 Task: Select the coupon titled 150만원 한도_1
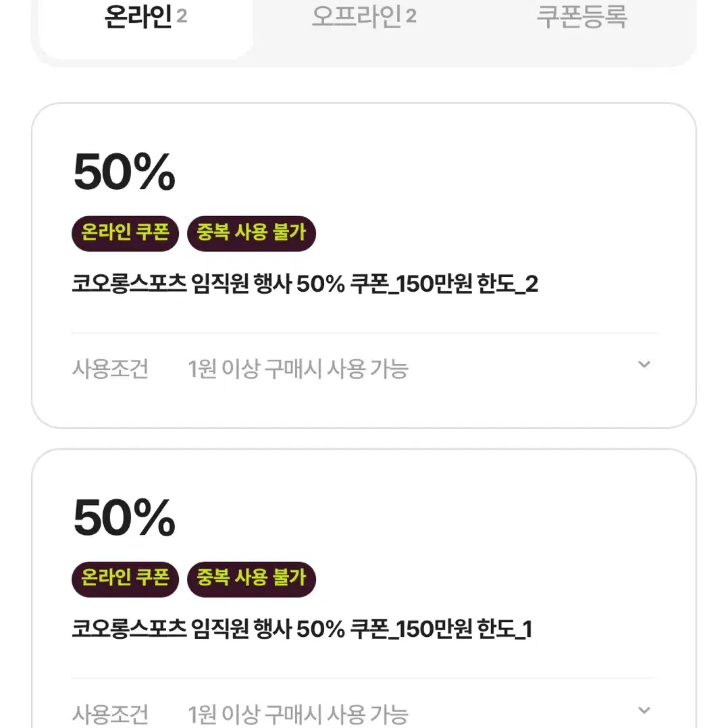[302, 629]
